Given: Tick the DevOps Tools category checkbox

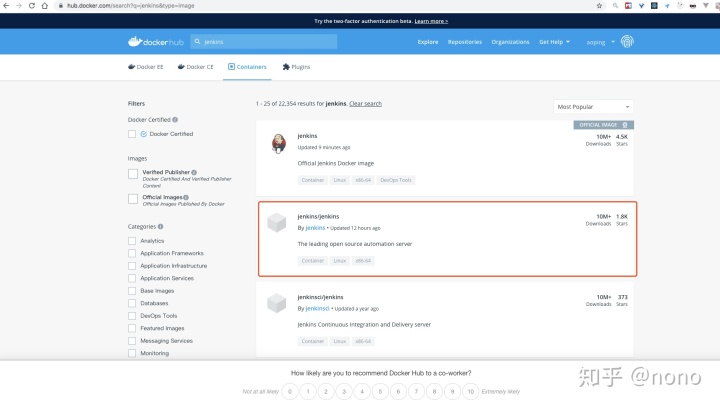Looking at the screenshot, I should (132, 316).
